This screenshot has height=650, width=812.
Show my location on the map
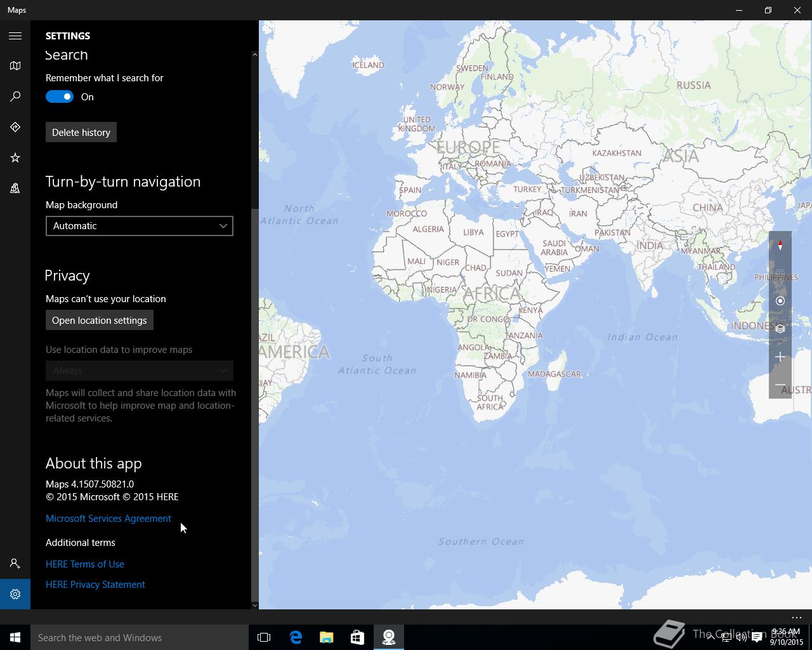pos(780,301)
